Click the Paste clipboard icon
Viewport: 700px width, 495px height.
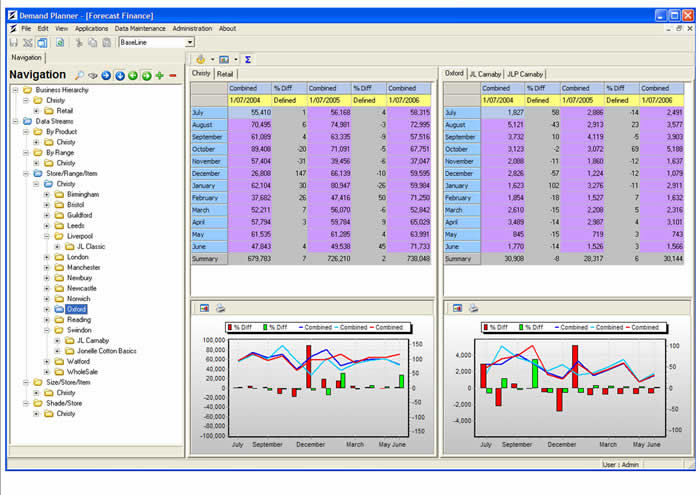[x=107, y=42]
